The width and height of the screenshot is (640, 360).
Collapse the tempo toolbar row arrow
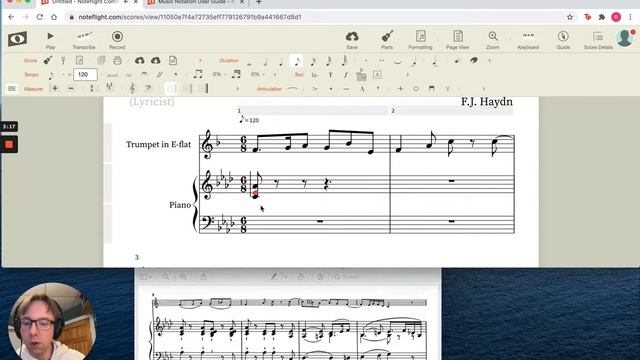275,74
